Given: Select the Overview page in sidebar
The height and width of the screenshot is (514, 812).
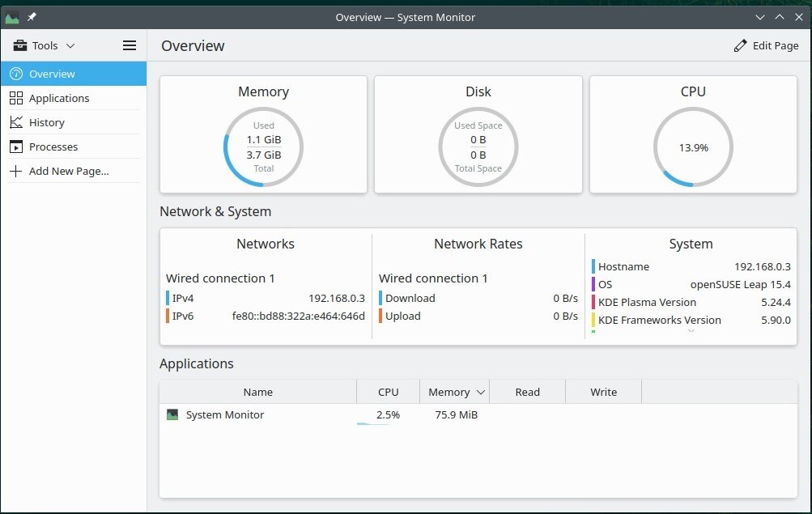Looking at the screenshot, I should pos(74,74).
